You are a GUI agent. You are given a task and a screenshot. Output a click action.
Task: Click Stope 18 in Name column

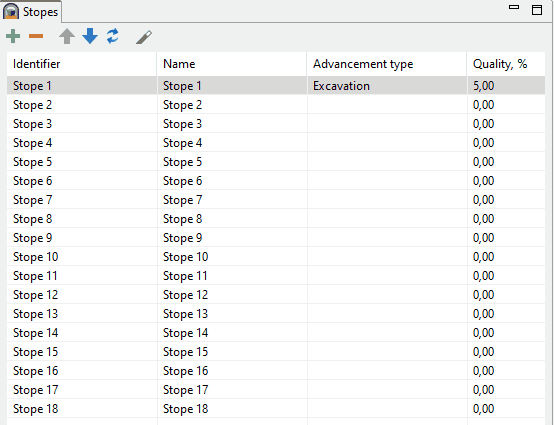232,409
